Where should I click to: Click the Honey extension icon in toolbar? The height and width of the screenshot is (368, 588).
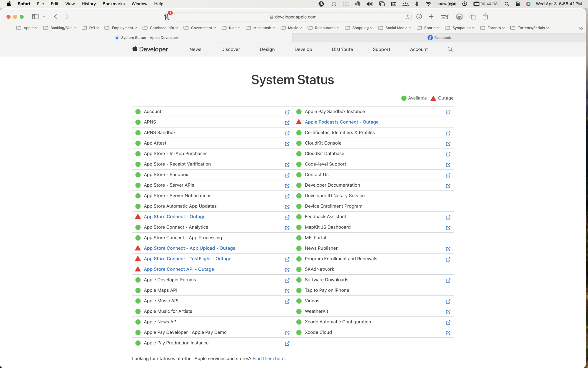pos(167,17)
